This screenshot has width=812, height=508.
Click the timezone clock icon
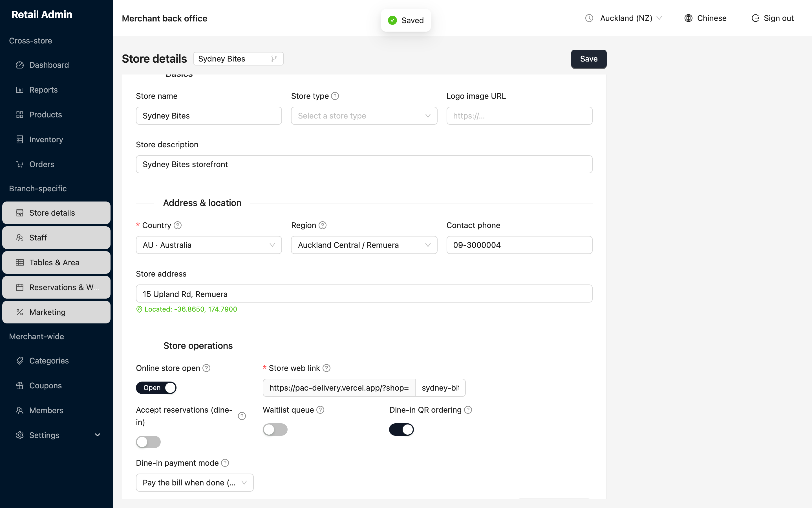click(x=589, y=18)
